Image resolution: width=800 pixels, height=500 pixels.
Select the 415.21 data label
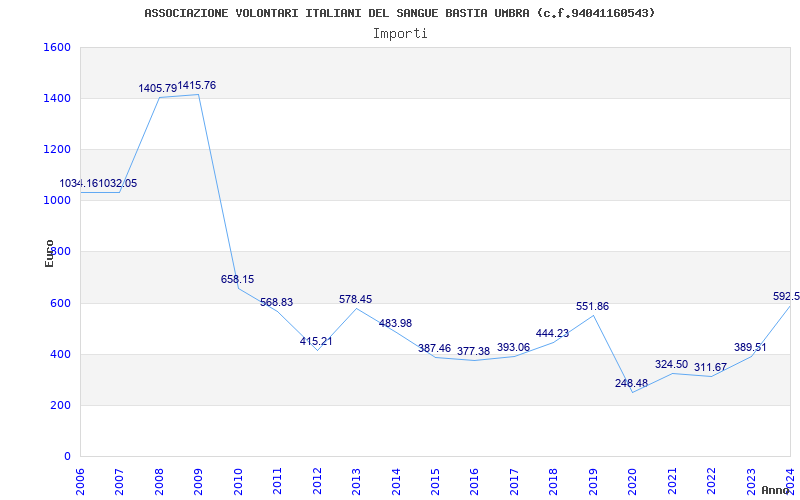click(x=316, y=342)
